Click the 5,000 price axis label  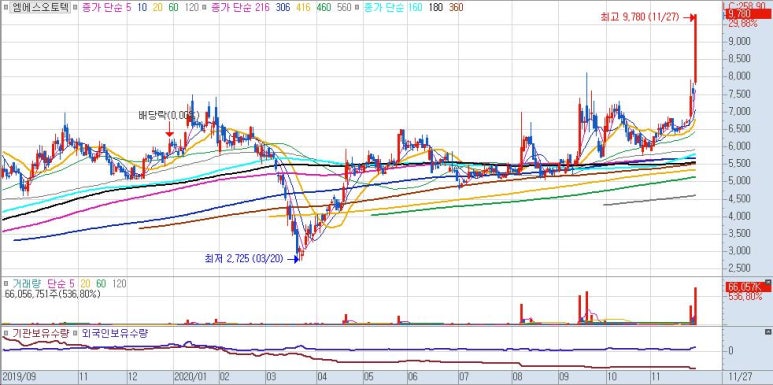738,181
